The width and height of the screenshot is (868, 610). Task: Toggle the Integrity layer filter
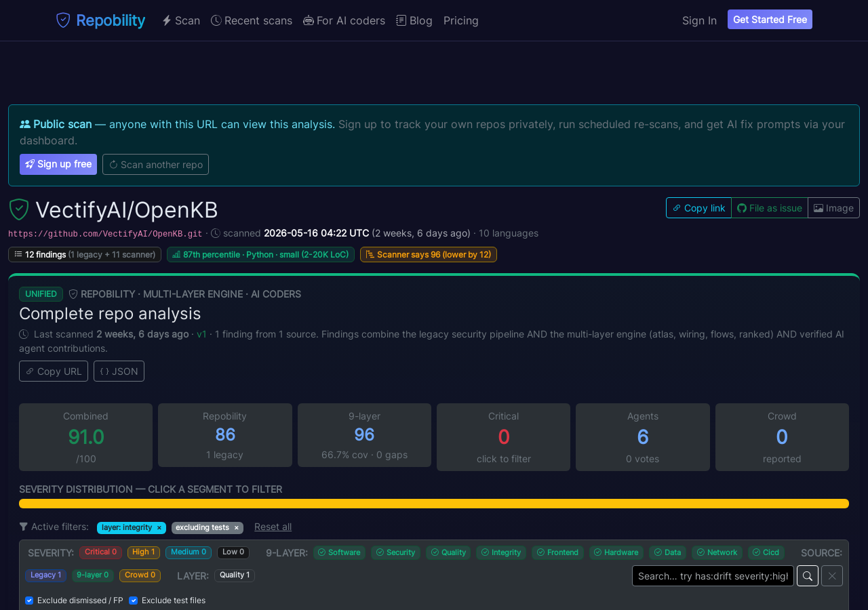pos(501,552)
